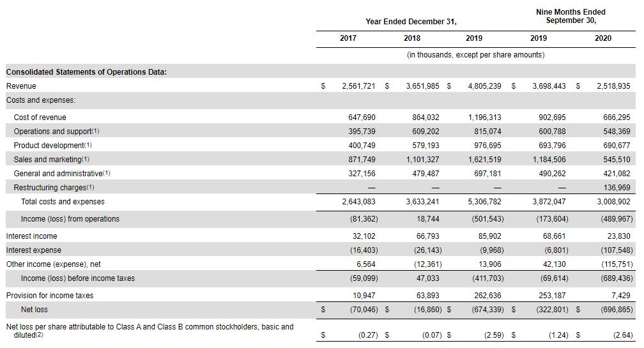Viewport: 644px width, 348px height.
Task: Click per share loss value (0.27)
Action: (368, 335)
